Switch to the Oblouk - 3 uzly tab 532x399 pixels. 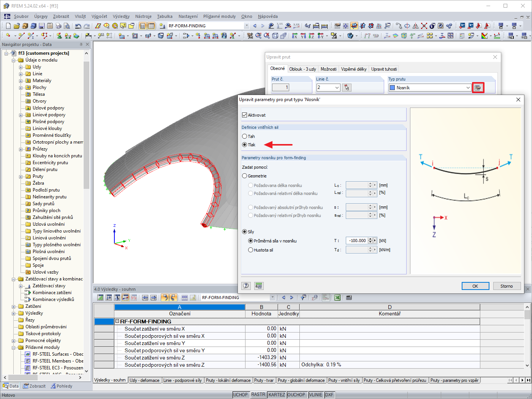[x=302, y=69]
